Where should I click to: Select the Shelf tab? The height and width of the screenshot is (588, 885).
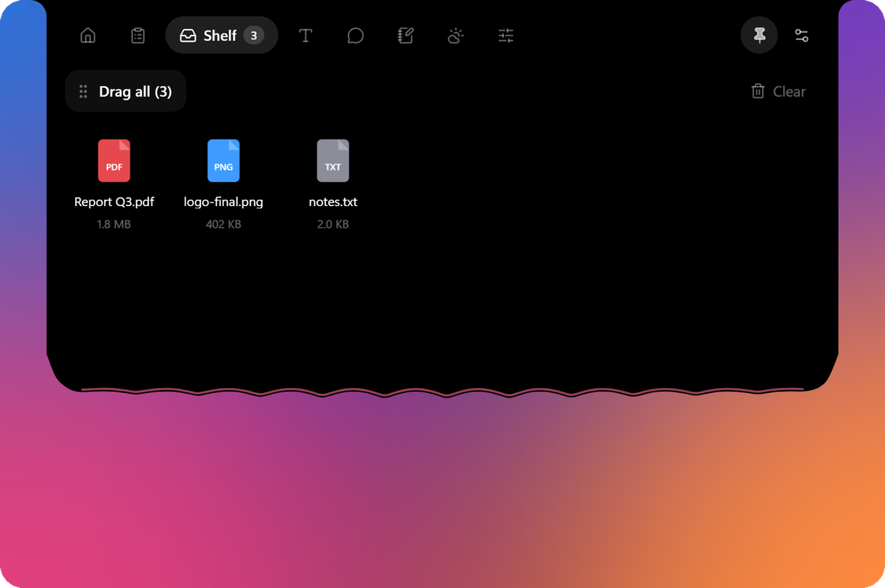click(222, 36)
